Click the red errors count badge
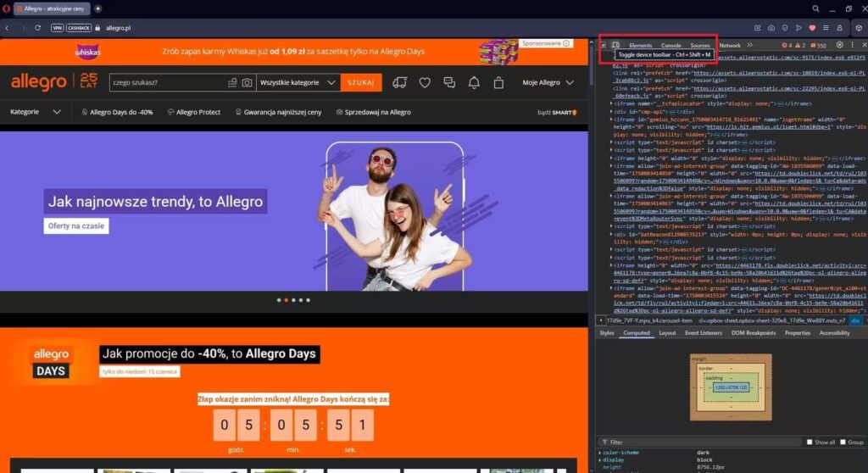Screen dimensions: 868x473 (787, 46)
